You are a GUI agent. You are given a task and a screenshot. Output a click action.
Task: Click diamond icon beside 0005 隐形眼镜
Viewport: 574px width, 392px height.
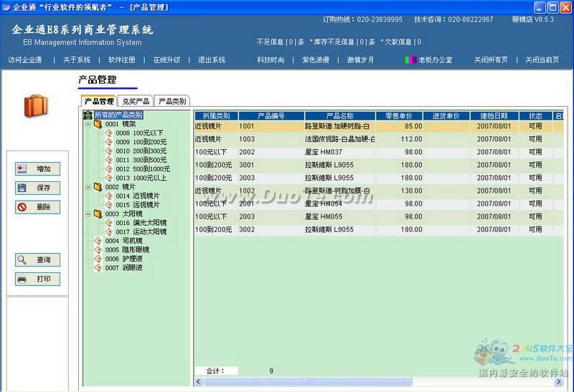[x=98, y=250]
